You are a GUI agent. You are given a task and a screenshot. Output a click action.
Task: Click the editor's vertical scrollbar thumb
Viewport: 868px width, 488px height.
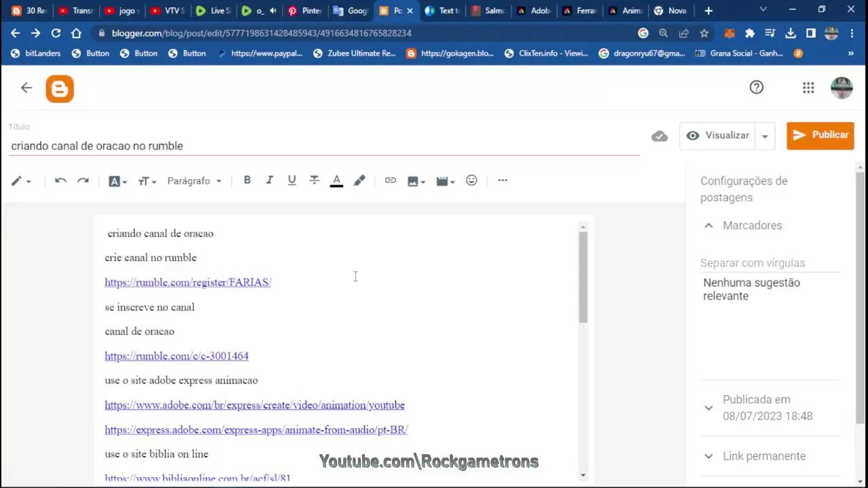(x=583, y=277)
